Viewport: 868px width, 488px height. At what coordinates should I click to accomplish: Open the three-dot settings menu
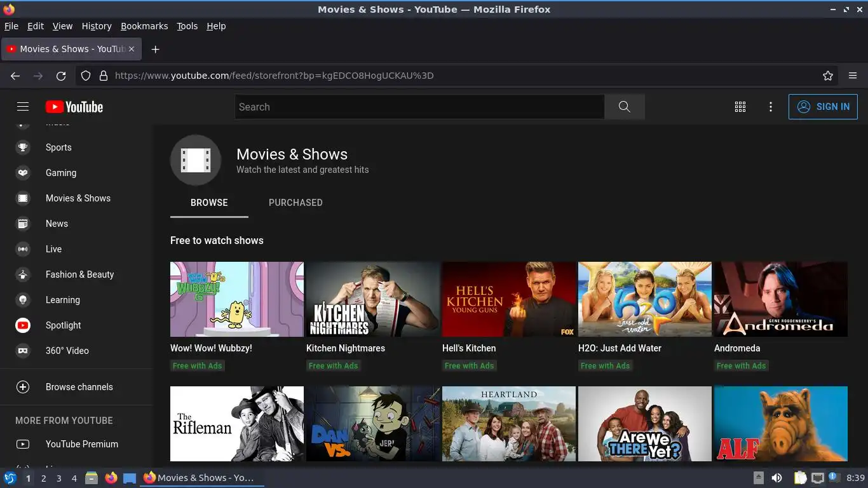(x=771, y=107)
